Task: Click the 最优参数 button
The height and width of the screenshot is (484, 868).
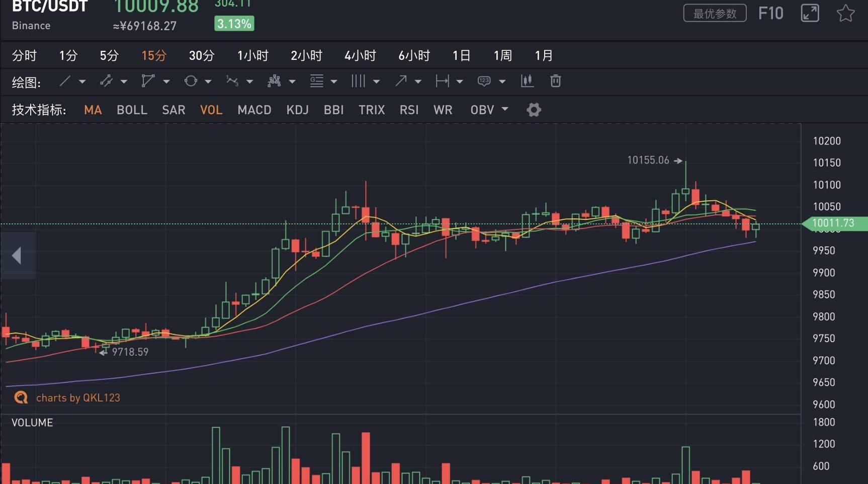Action: point(715,14)
